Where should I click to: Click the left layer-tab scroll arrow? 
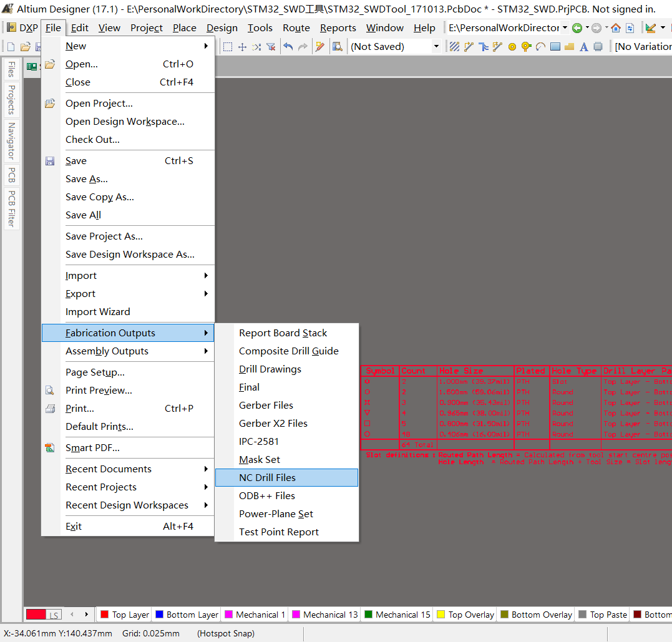(72, 614)
